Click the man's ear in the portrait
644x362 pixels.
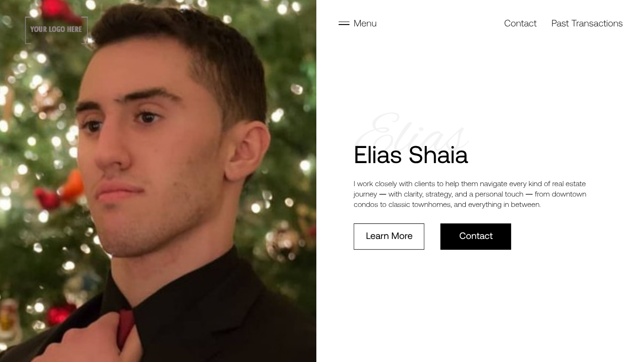(x=248, y=151)
